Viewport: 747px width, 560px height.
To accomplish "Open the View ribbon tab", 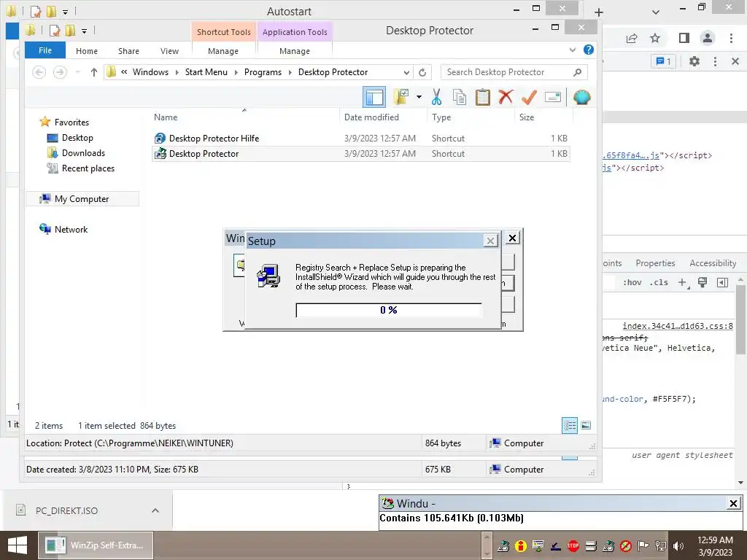I will point(169,51).
